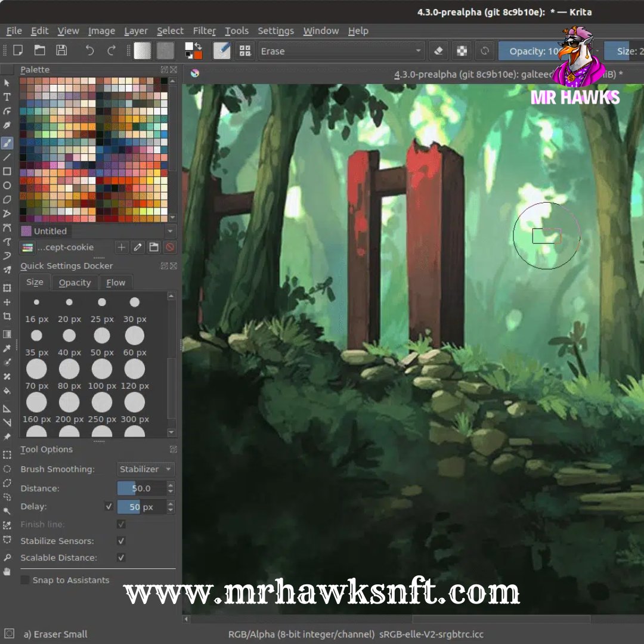Select the Freehand Brush tool
Viewport: 644px width, 644px height.
pyautogui.click(x=7, y=143)
